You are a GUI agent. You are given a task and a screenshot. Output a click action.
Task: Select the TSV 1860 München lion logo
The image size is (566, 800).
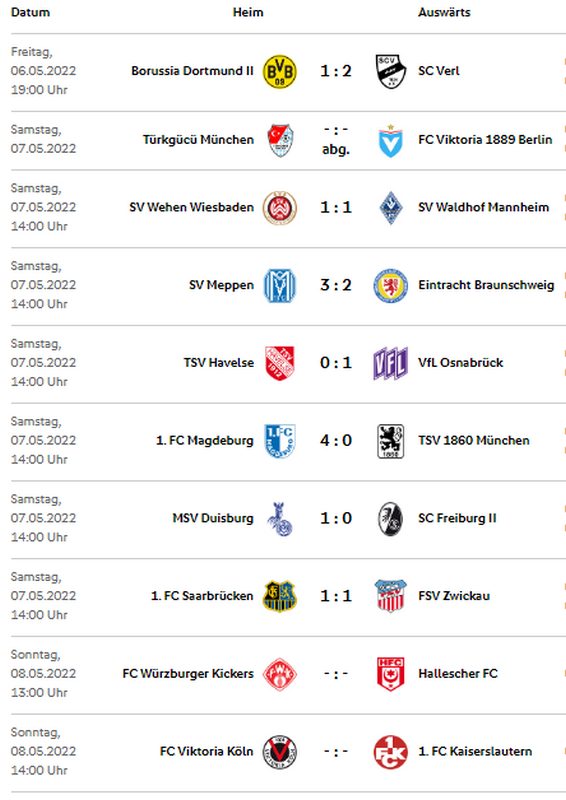(x=390, y=441)
